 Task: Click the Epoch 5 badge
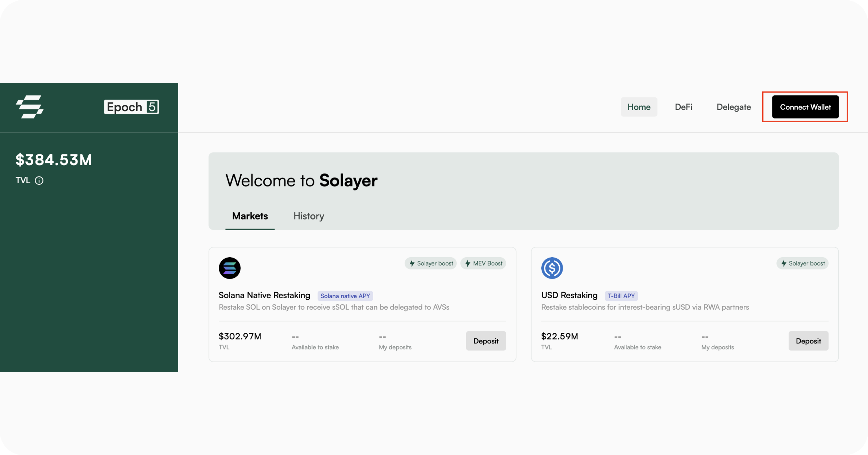(x=132, y=107)
